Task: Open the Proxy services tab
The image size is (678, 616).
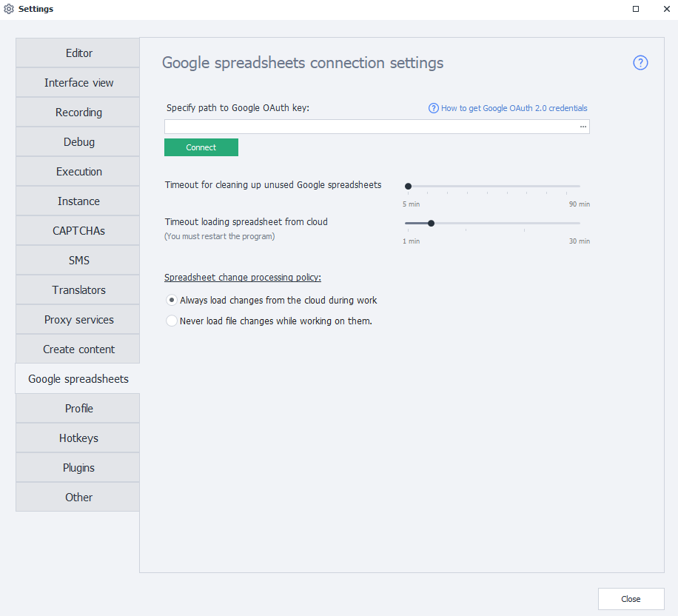Action: point(78,320)
